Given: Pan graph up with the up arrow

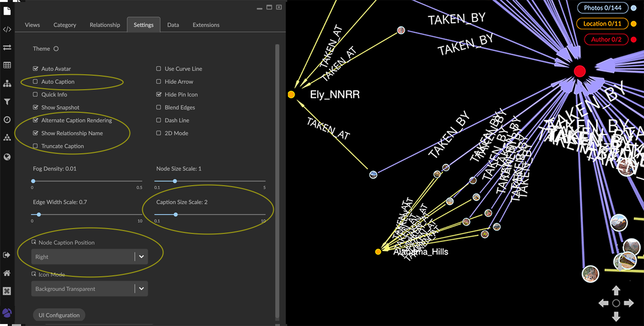Looking at the screenshot, I should 616,290.
